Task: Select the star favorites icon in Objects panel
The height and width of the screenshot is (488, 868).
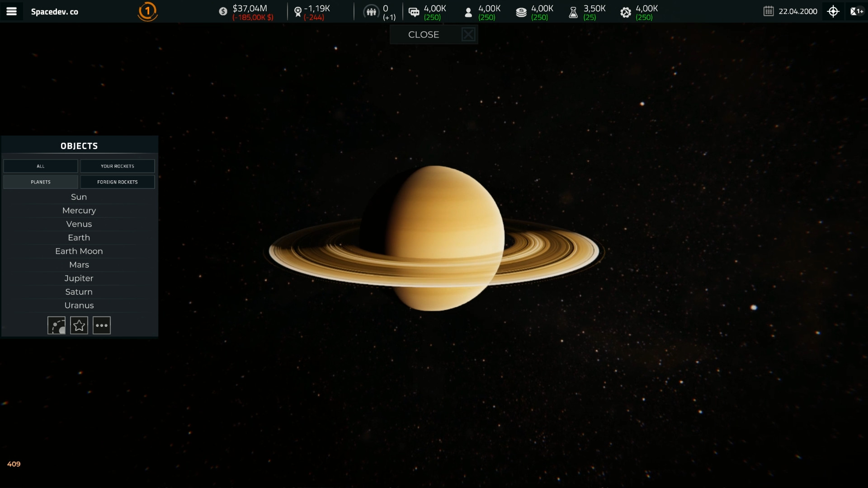Action: (79, 325)
